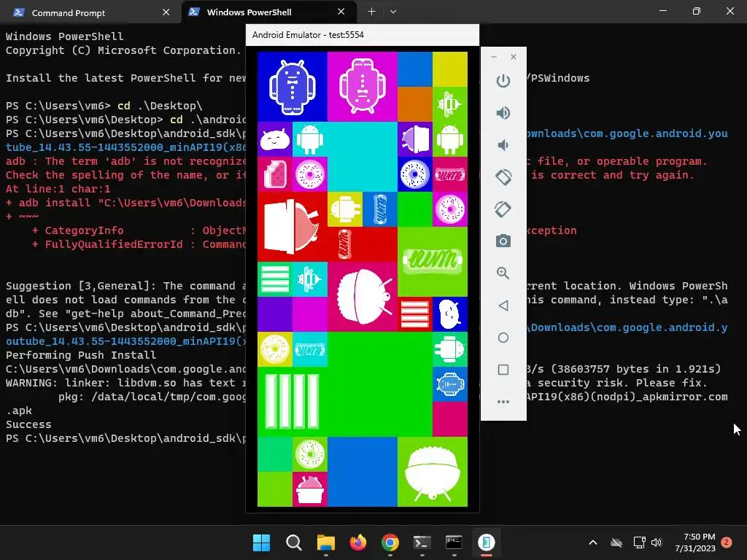Click the large red cupcake tile
The height and width of the screenshot is (560, 747).
(292, 227)
